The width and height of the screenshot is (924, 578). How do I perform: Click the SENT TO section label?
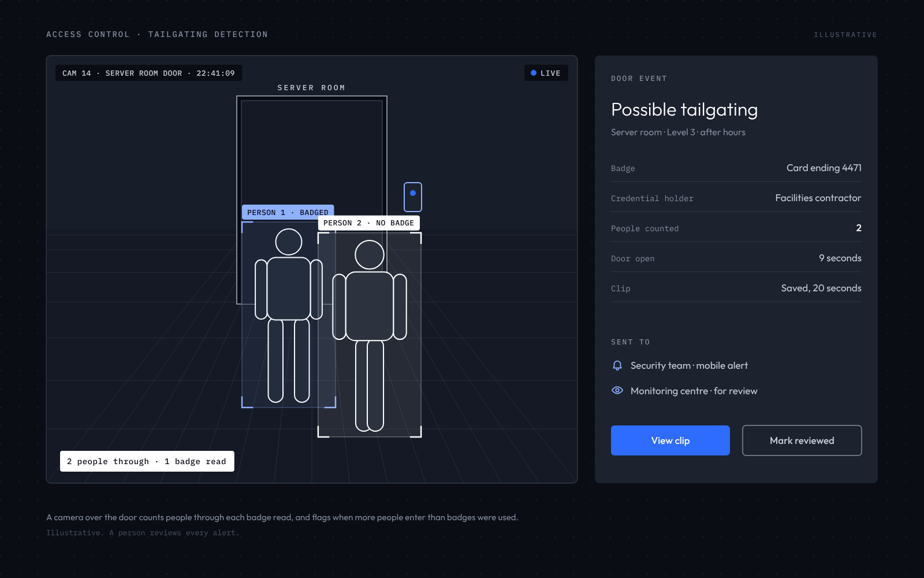[631, 342]
